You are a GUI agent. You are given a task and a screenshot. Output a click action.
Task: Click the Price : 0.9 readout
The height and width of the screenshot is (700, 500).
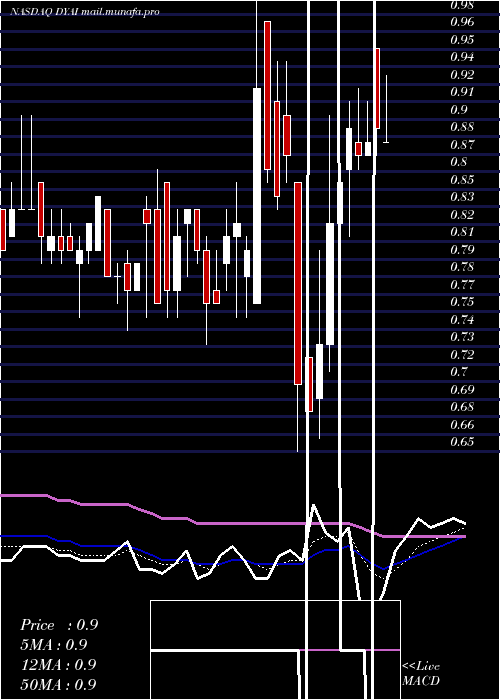click(59, 625)
